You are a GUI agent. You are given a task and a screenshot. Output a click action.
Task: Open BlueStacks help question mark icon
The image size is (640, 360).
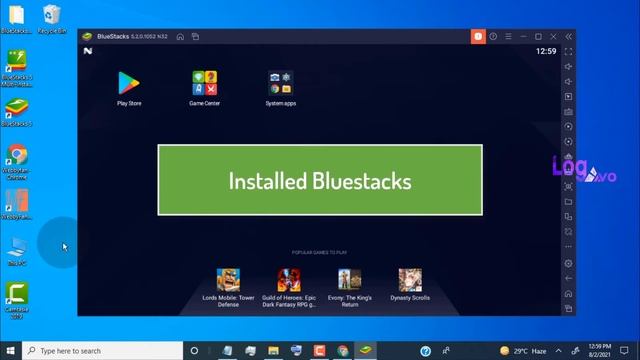[493, 36]
